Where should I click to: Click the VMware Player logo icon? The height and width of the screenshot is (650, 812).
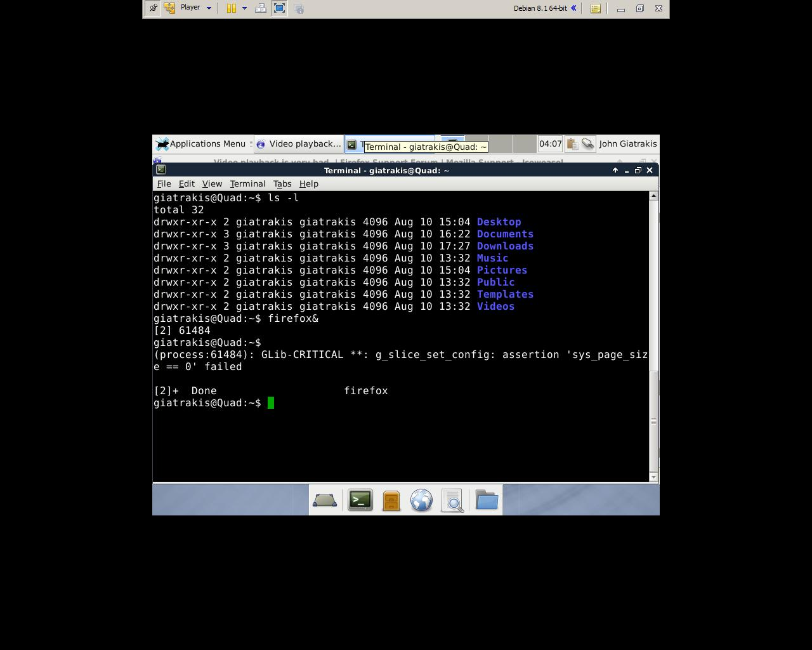point(169,8)
